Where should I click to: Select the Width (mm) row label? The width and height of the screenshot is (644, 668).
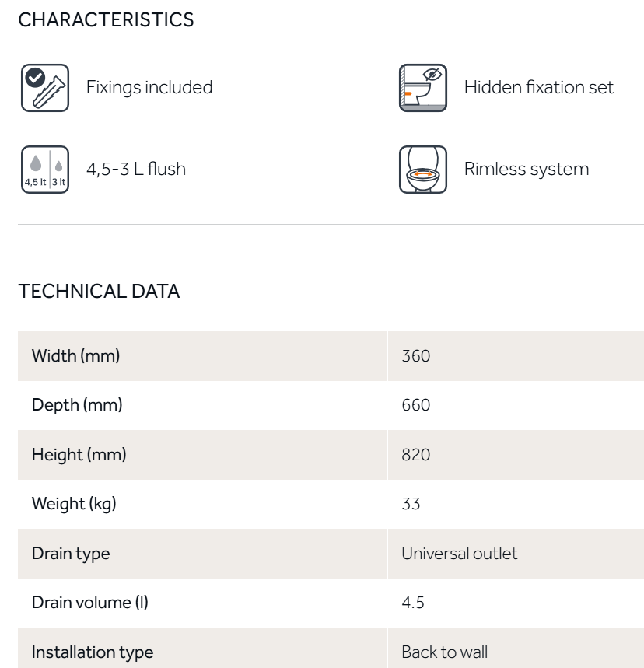coord(75,356)
